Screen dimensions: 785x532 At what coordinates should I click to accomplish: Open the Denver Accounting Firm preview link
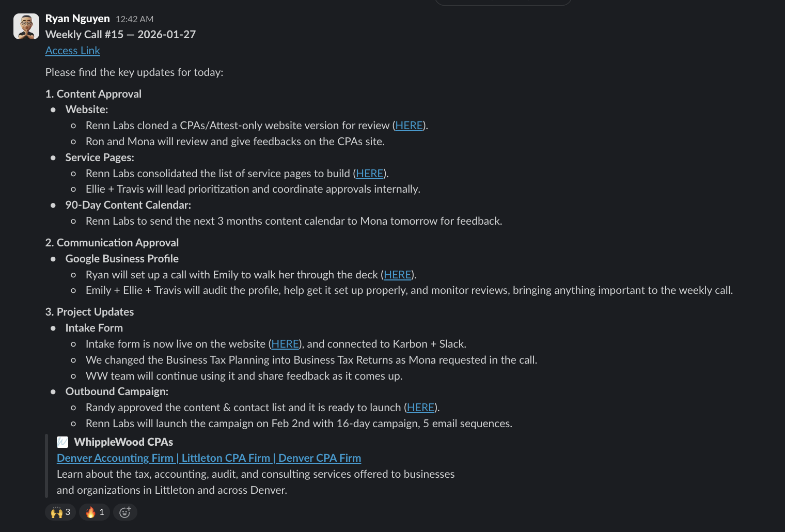[209, 458]
